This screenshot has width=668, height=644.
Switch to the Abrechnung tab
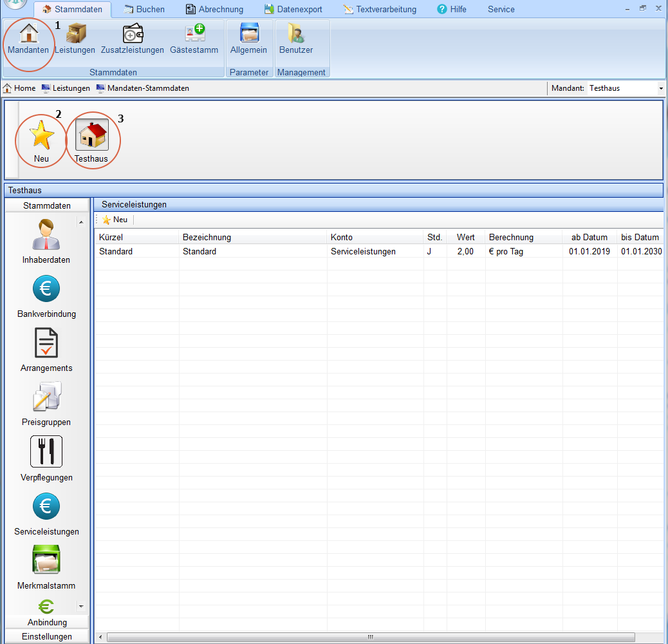(214, 9)
